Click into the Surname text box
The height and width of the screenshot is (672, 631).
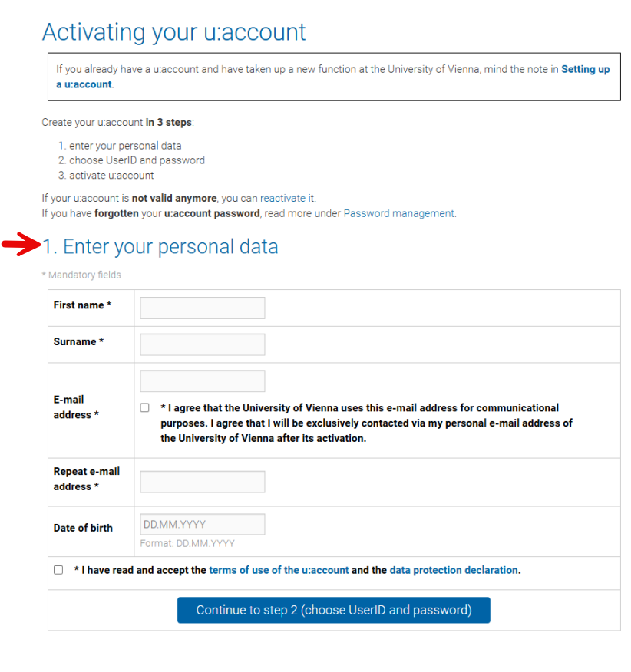coord(203,344)
